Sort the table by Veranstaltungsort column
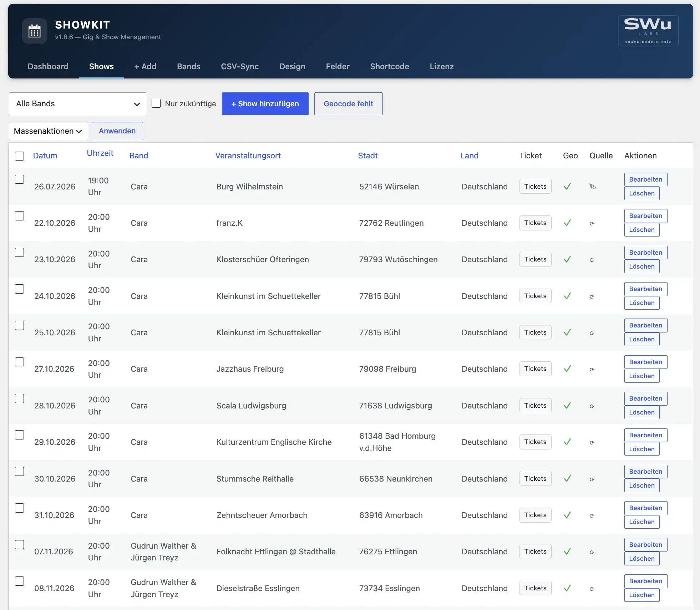This screenshot has height=610, width=700. coord(248,156)
